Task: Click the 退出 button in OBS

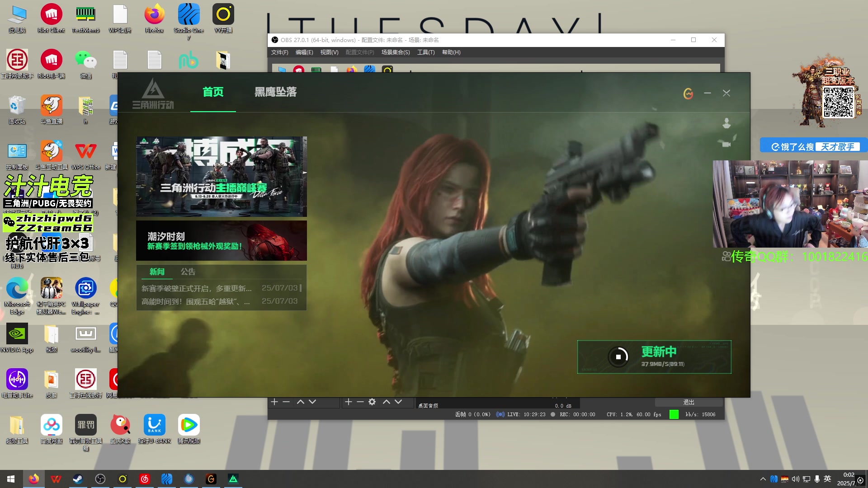Action: pos(689,402)
